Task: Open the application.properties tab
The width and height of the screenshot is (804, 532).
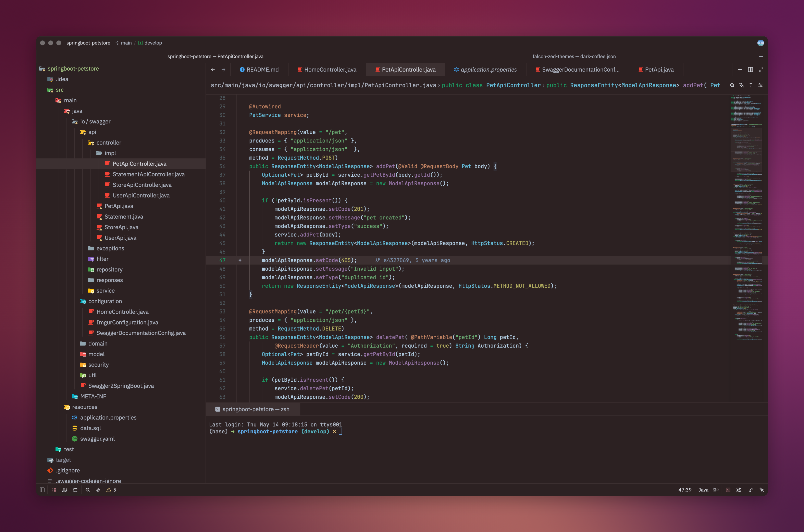Action: pyautogui.click(x=485, y=70)
